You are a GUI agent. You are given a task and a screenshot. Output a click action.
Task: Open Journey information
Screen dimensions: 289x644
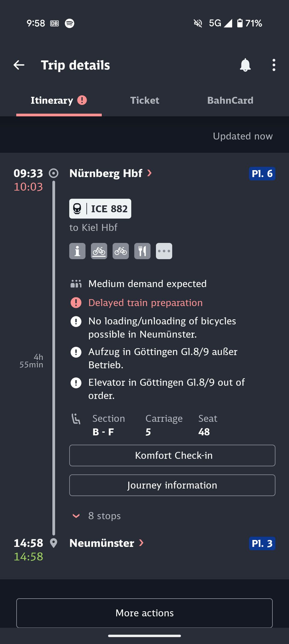pyautogui.click(x=172, y=485)
